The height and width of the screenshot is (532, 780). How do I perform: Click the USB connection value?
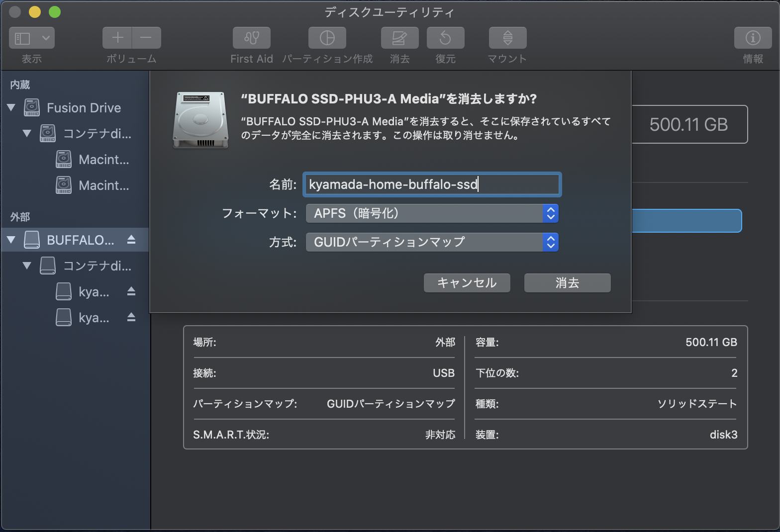pos(444,373)
